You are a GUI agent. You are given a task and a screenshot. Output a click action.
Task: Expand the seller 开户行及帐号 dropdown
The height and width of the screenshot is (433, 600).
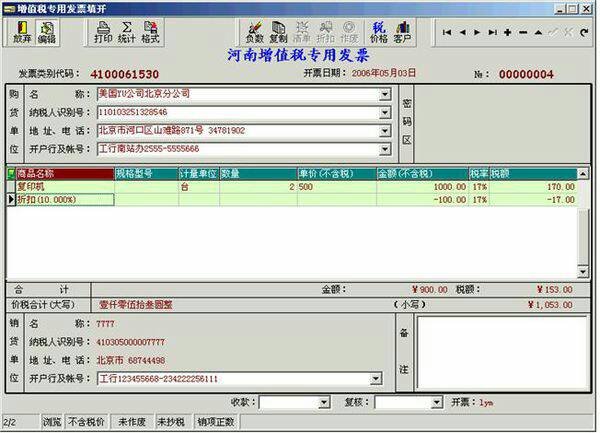click(376, 379)
